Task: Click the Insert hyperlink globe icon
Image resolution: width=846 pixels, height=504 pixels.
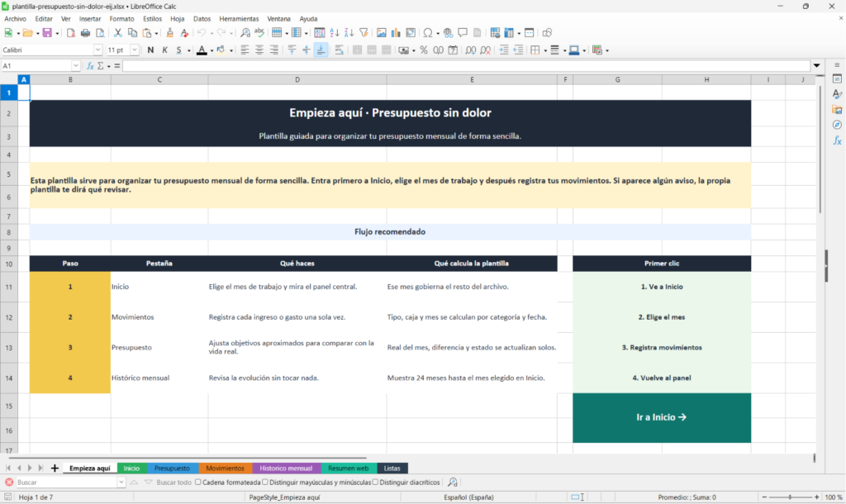Action: tap(448, 33)
